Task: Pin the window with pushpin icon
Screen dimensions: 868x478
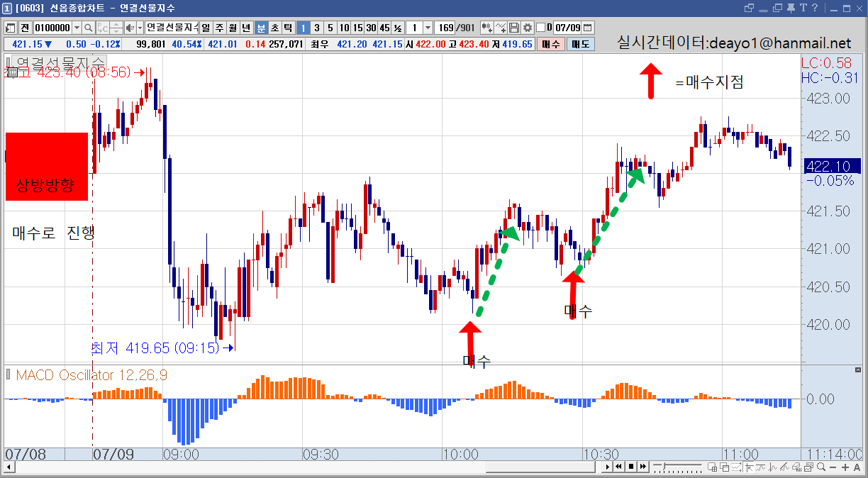Action: [791, 8]
